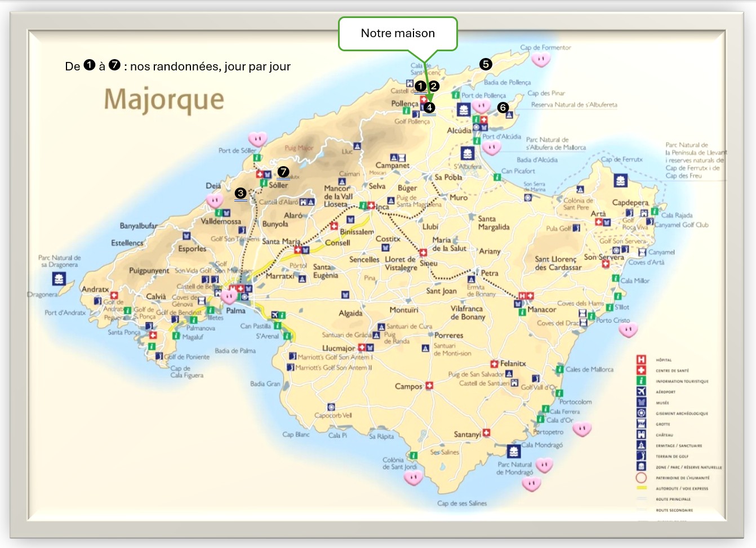The height and width of the screenshot is (548, 756).
Task: Click the Terrain de golf legend icon
Action: [x=641, y=456]
